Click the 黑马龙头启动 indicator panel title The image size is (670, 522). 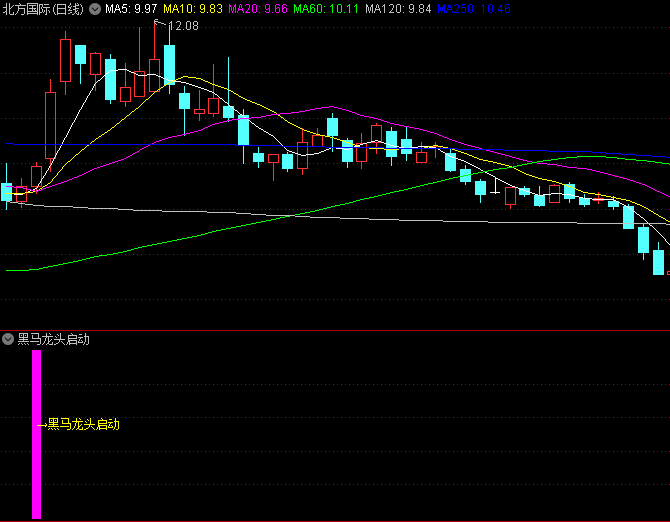tap(54, 339)
